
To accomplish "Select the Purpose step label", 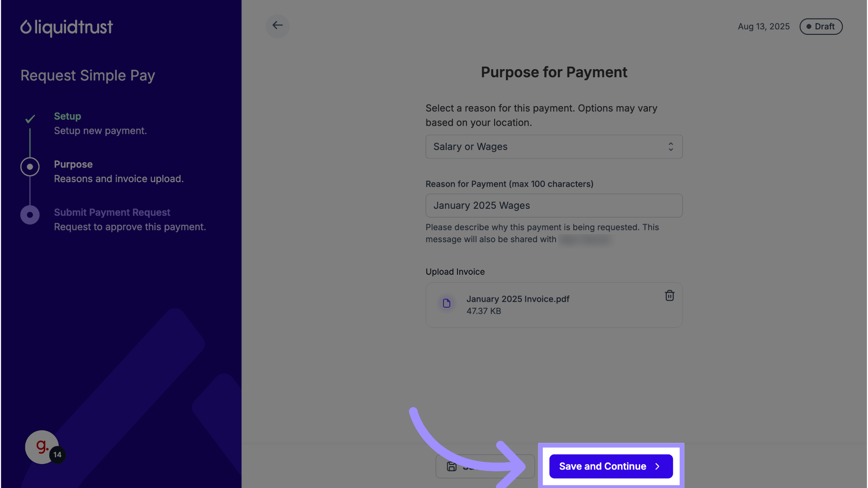I will 73,164.
